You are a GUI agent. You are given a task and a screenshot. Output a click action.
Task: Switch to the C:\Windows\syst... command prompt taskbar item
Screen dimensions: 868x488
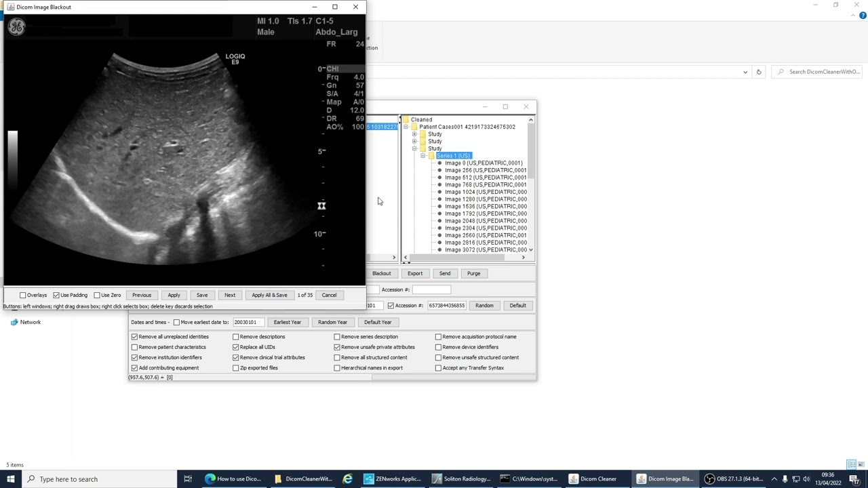(529, 479)
